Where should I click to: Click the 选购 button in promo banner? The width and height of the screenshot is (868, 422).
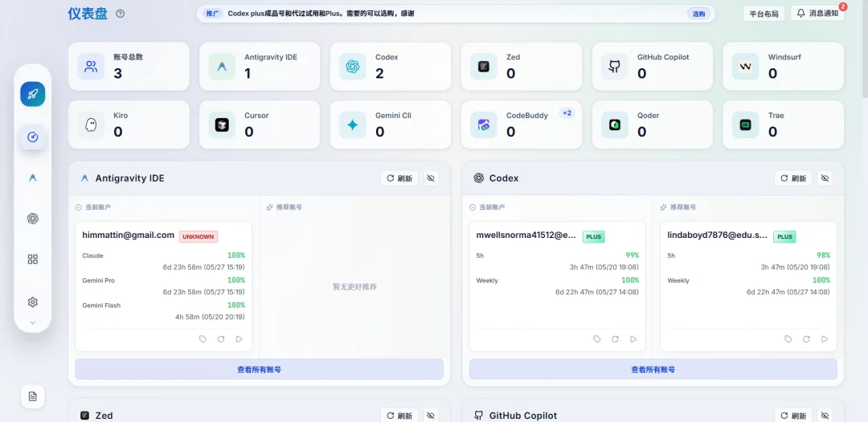(698, 14)
